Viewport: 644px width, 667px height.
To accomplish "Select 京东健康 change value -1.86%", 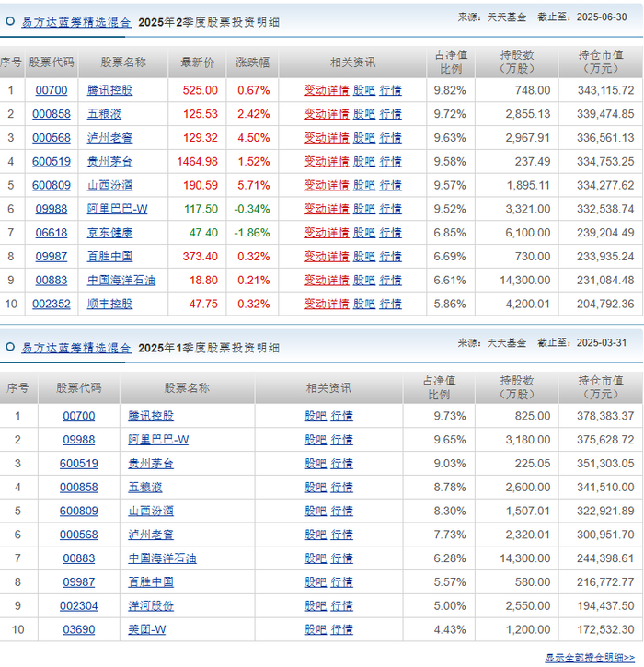I will (252, 233).
